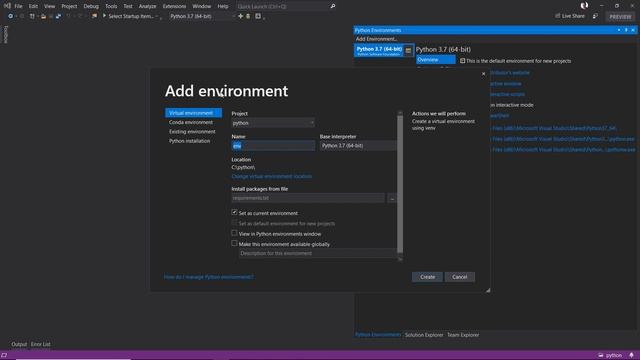
Task: Click the Quick Launch search box
Action: [x=286, y=7]
